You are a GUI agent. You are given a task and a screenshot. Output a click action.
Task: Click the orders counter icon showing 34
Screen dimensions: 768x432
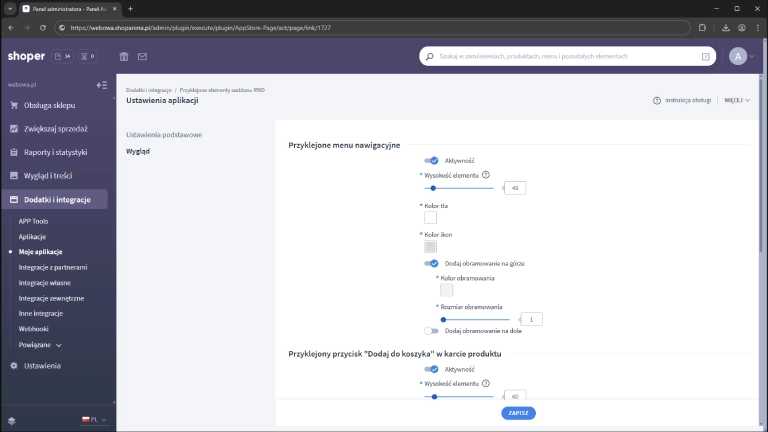[63, 57]
